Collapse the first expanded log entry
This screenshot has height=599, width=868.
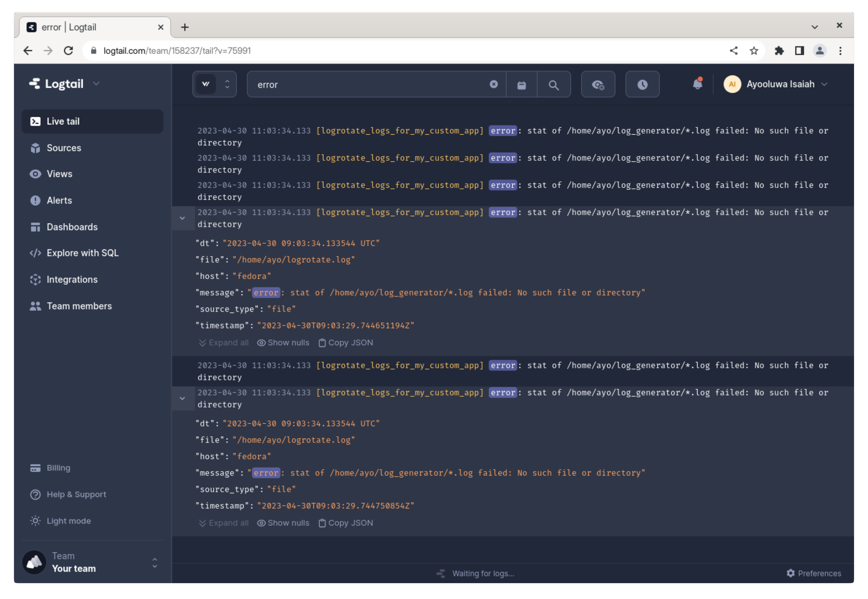point(182,218)
